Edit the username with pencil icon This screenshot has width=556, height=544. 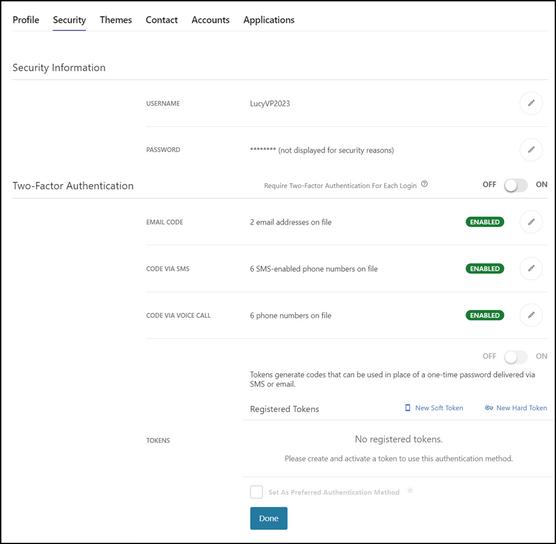click(x=531, y=103)
